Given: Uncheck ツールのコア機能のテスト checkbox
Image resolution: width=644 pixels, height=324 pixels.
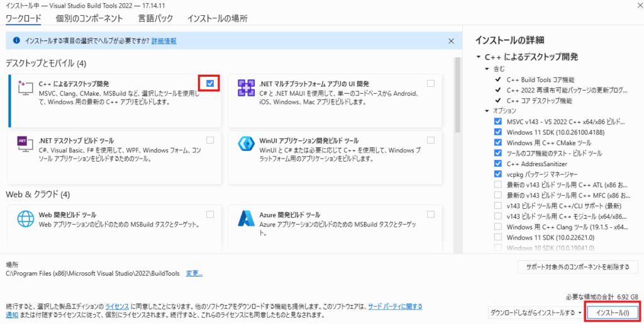Looking at the screenshot, I should 498,153.
